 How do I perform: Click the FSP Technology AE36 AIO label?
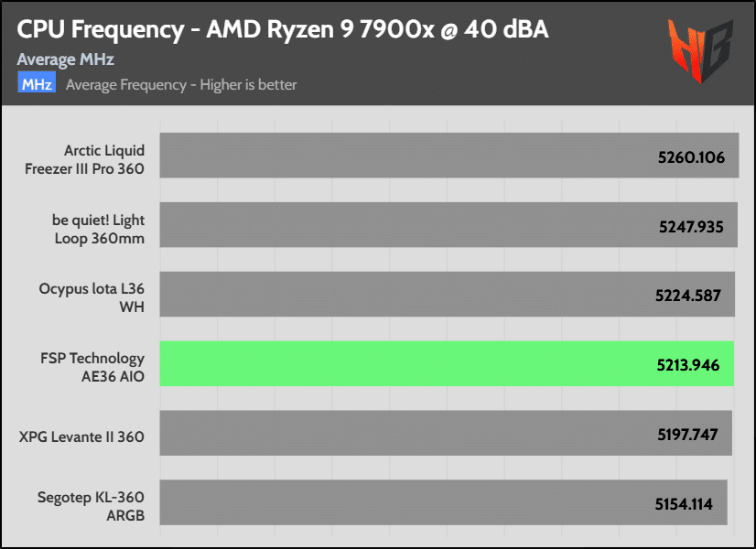(x=92, y=367)
